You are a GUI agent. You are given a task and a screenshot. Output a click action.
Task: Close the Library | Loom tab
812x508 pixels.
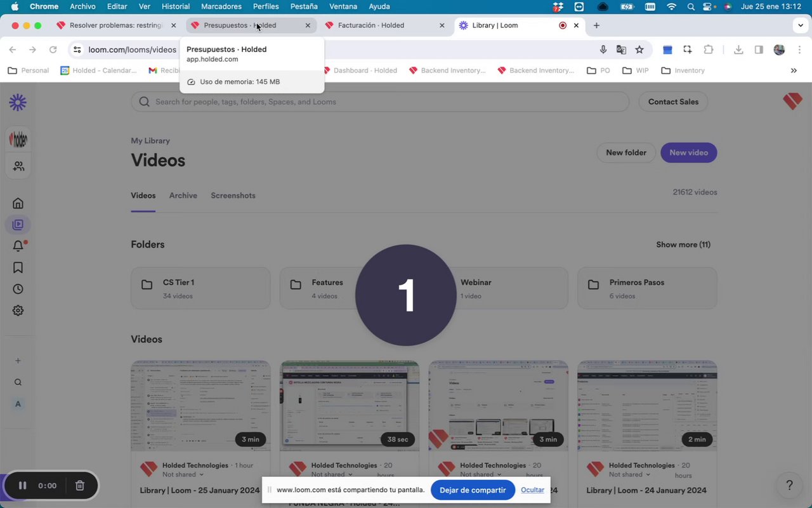click(x=576, y=25)
